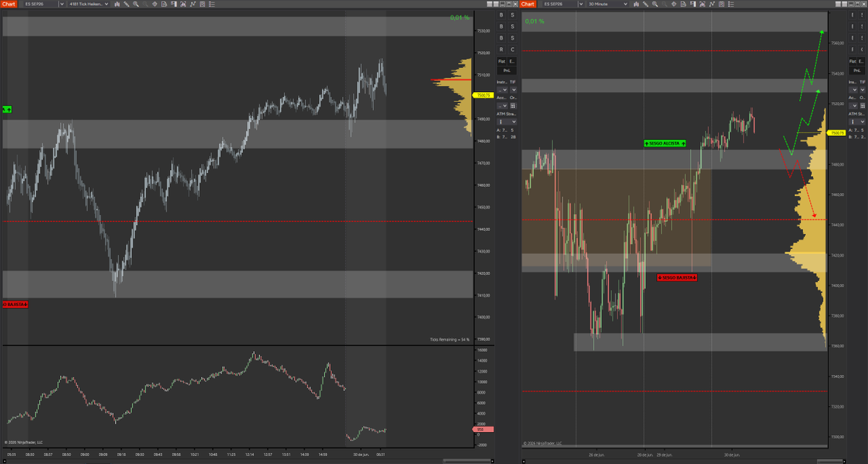Open the Chart menu label on right window
The image size is (868, 464).
coord(529,4)
